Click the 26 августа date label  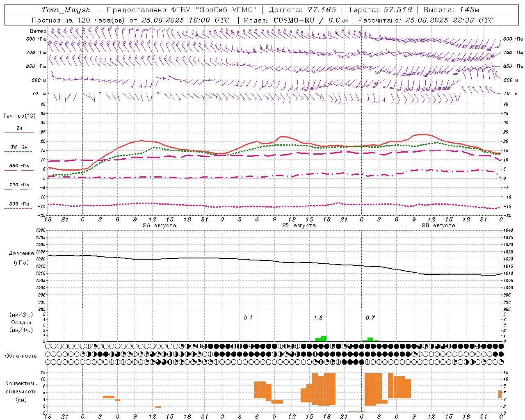160,226
